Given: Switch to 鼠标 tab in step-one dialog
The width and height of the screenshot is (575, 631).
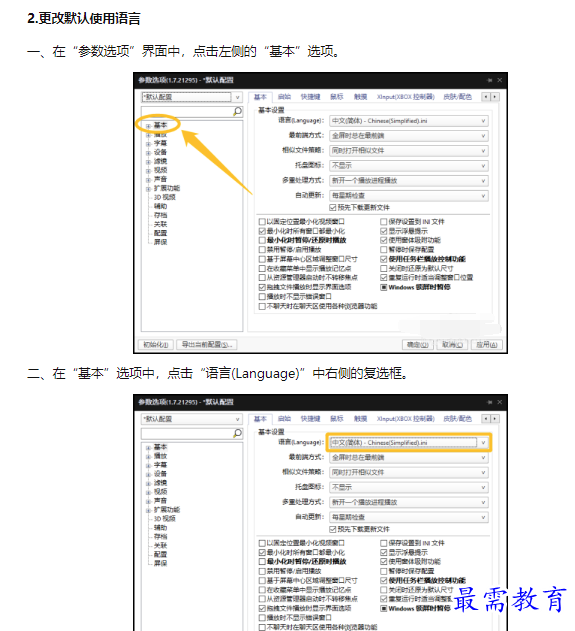Looking at the screenshot, I should 336,97.
